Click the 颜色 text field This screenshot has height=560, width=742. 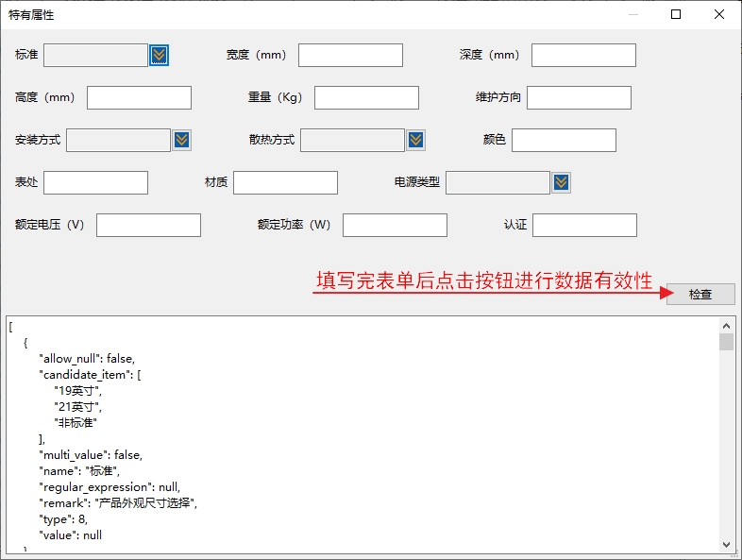[x=564, y=140]
